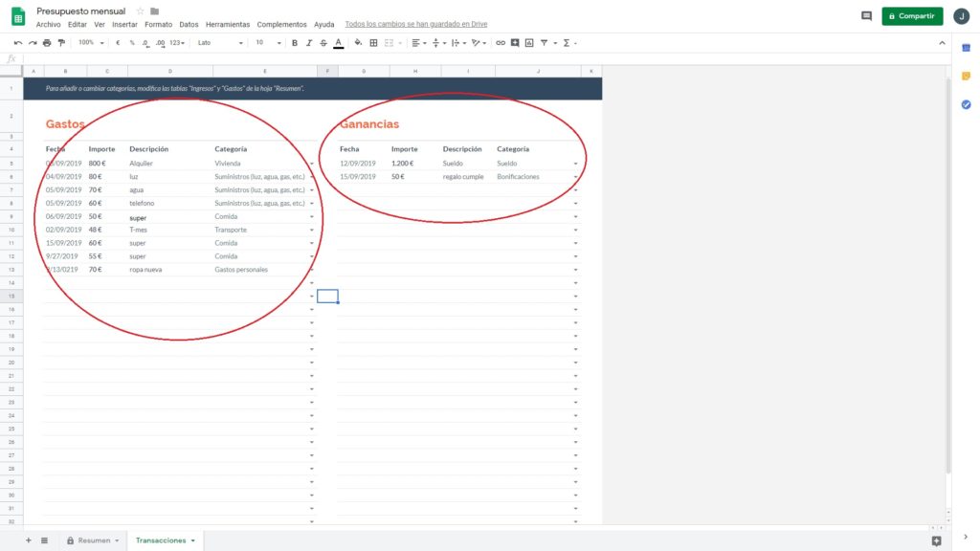
Task: Open the Lato font family dropdown
Action: 219,43
